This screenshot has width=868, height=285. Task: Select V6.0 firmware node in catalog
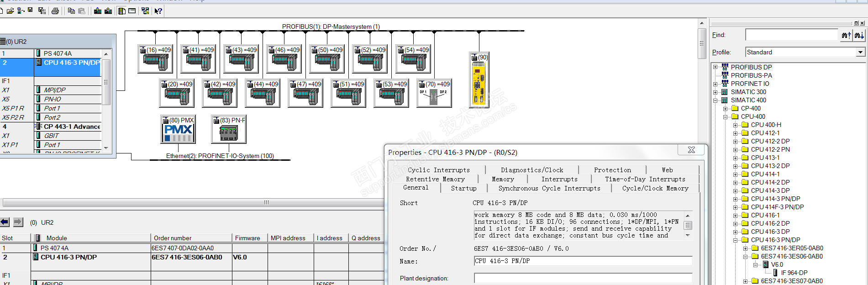[x=777, y=264]
